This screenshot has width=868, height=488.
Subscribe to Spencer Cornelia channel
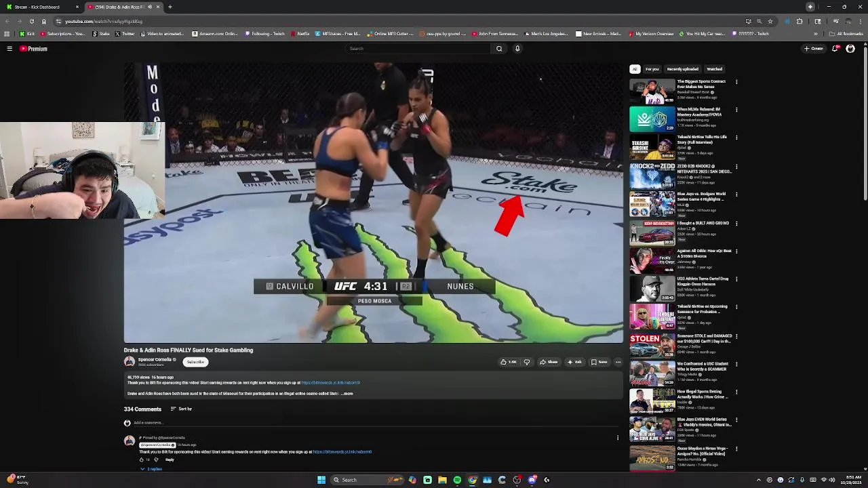click(x=195, y=362)
